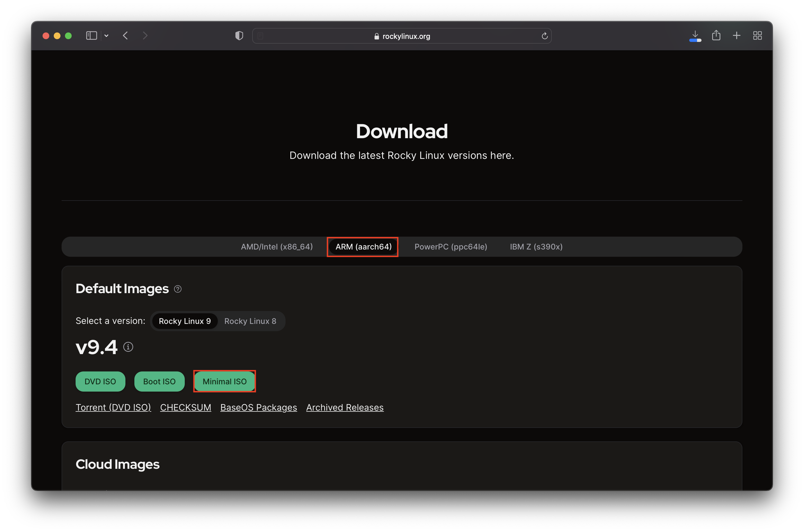
Task: Select Rocky Linux 9 version
Action: click(x=185, y=321)
